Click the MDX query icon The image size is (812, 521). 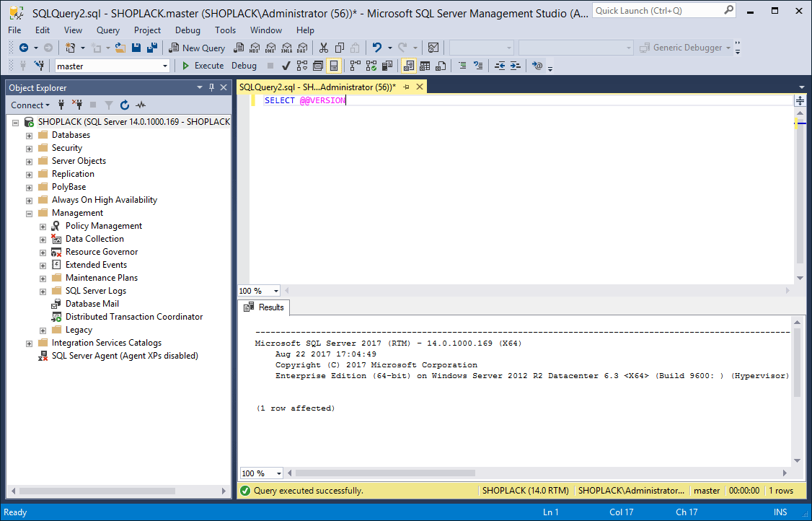pyautogui.click(x=255, y=48)
